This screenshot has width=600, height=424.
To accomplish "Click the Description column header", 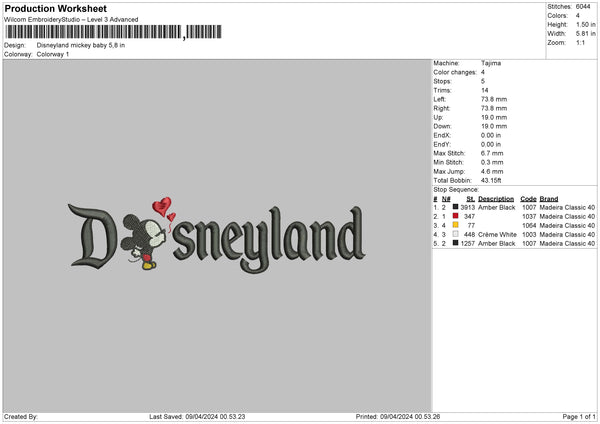I will coord(496,199).
